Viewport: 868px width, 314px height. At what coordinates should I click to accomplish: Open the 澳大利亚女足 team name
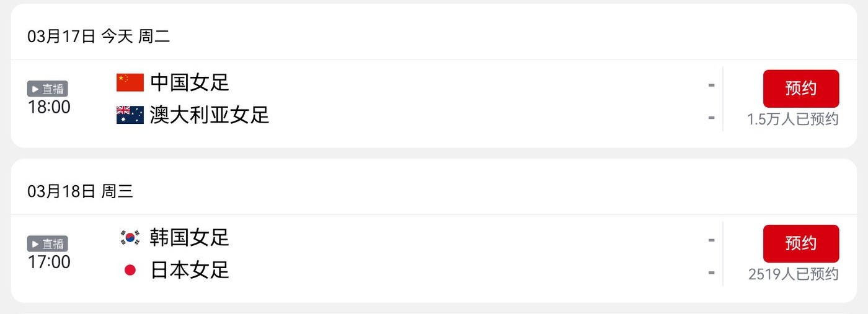point(210,115)
